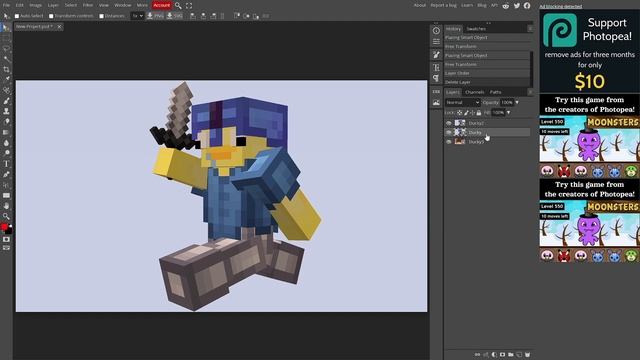Open the History panel options menu
The image size is (640, 360).
[530, 29]
